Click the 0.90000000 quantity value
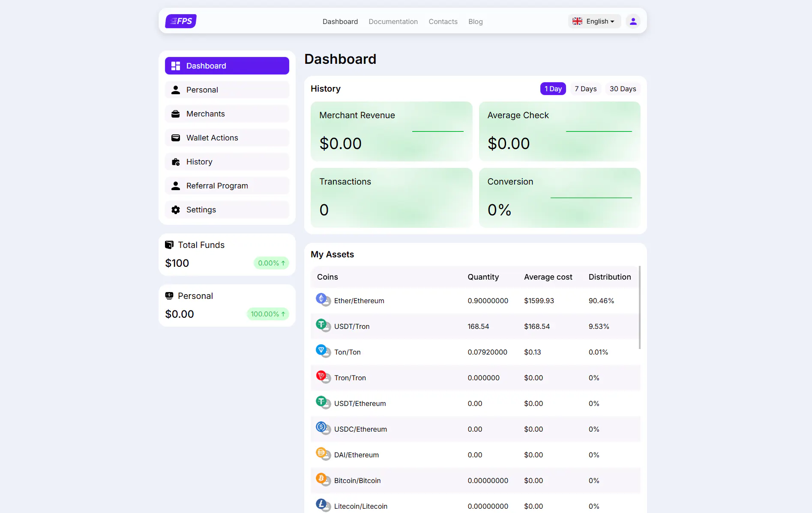Screen dimensions: 812x513 [488, 301]
